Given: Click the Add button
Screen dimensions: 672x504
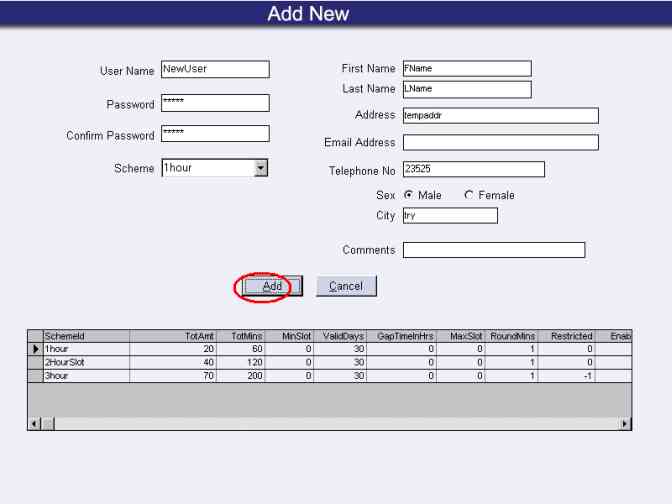Looking at the screenshot, I should 272,287.
